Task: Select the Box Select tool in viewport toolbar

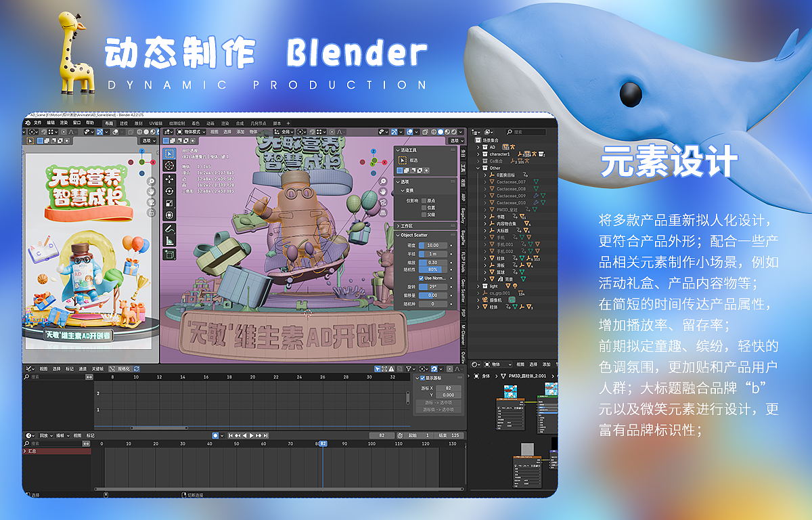Action: click(x=169, y=154)
